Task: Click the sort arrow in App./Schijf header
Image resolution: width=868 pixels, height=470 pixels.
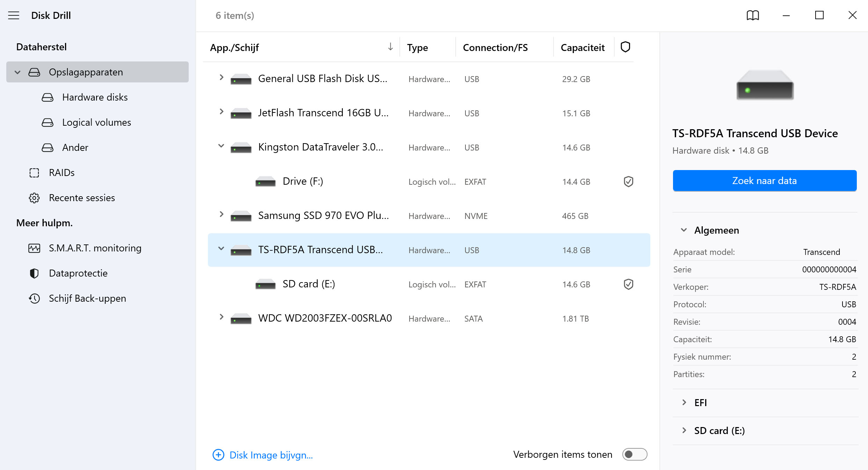Action: pos(390,47)
